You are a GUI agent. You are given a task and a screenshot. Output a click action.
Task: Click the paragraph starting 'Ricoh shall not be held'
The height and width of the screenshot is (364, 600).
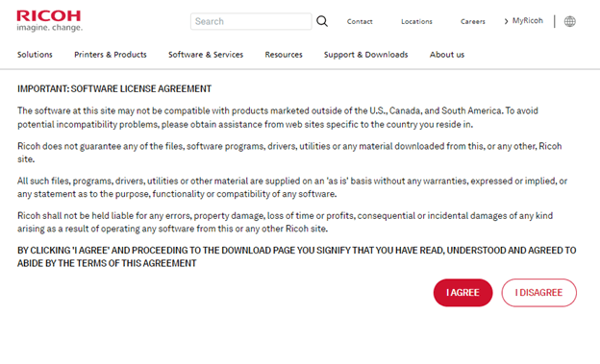285,222
